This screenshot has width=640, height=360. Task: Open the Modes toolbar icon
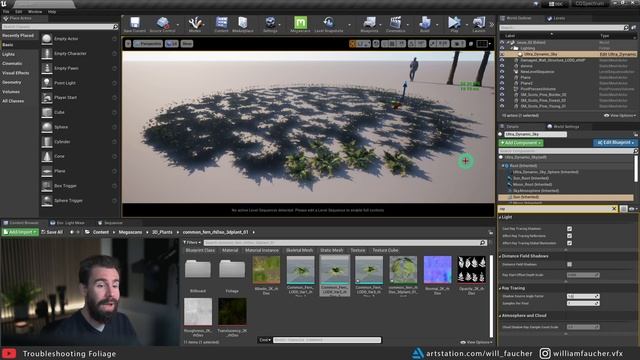coord(195,22)
